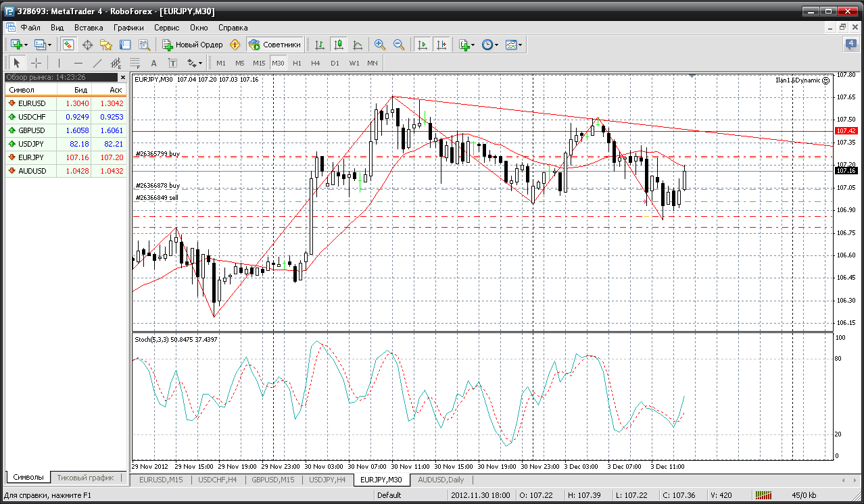Click the Zoom Out magnifier icon
Screen dimensions: 864x504
(x=399, y=45)
